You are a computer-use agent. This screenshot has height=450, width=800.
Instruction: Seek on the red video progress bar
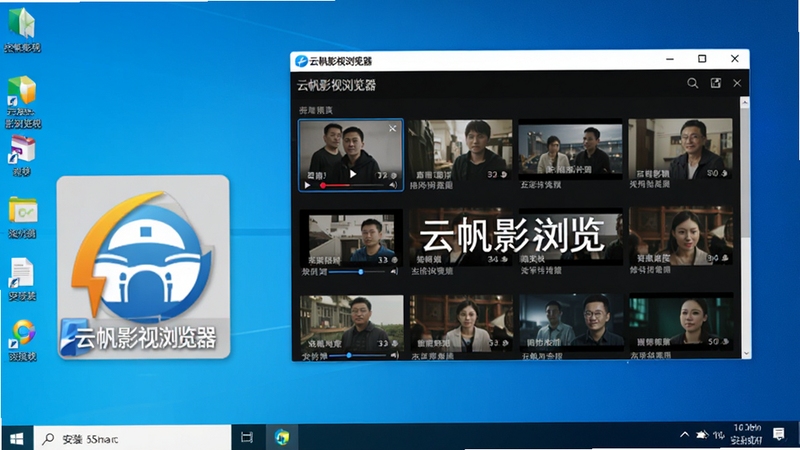[x=353, y=185]
